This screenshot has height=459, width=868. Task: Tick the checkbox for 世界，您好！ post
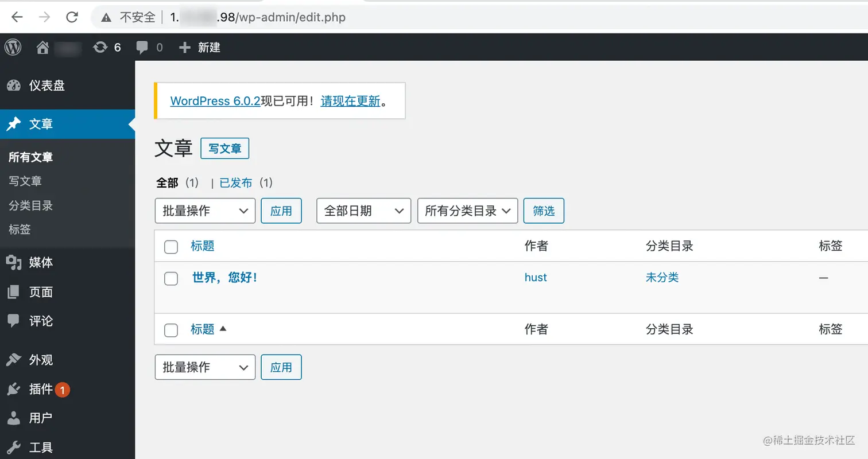pos(171,279)
